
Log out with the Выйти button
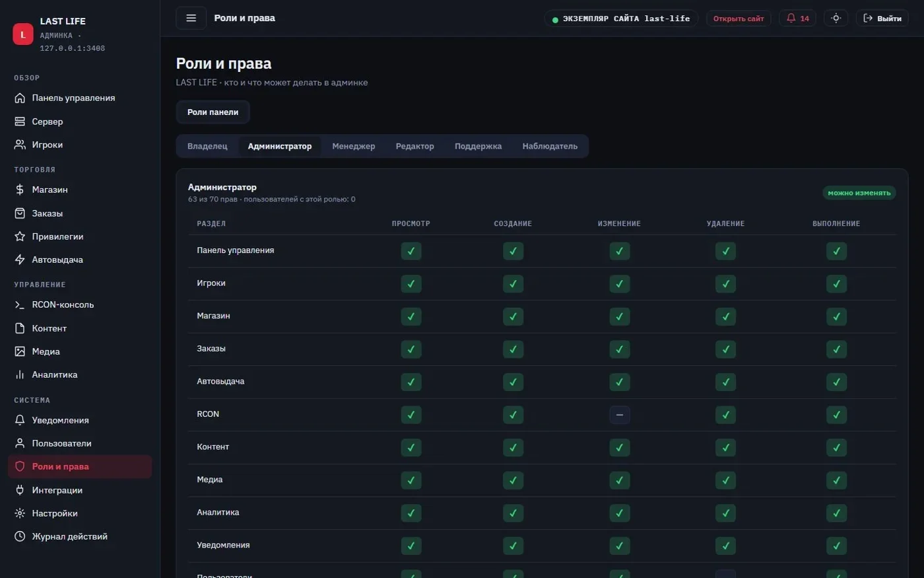click(882, 18)
